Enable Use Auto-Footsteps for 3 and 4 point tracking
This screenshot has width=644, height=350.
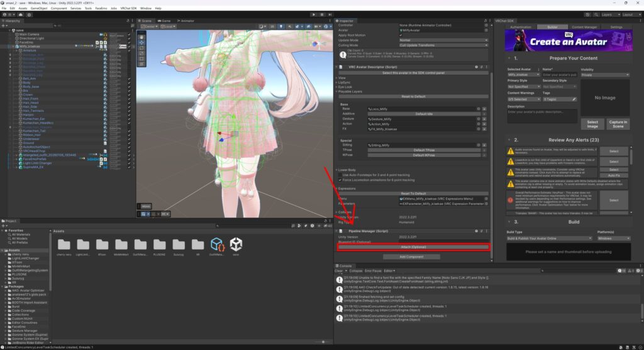tap(340, 174)
